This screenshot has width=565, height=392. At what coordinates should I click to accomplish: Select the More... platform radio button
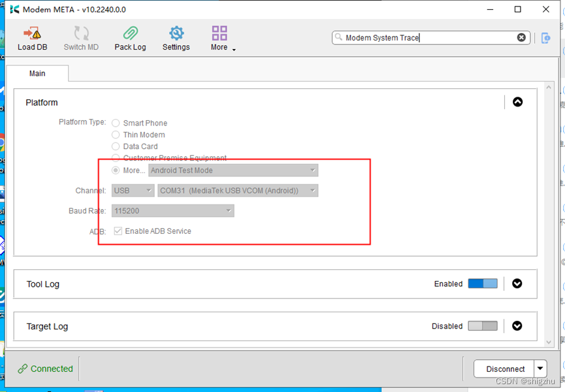pyautogui.click(x=116, y=170)
